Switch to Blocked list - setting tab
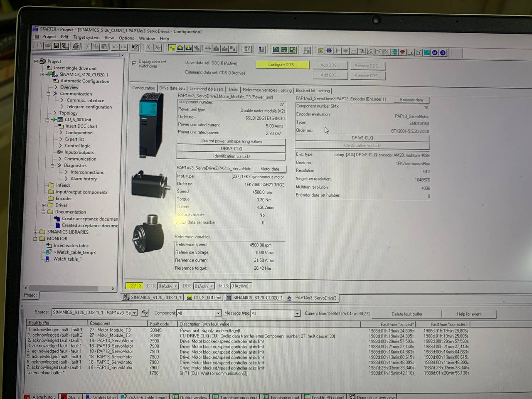This screenshot has width=532, height=399. click(x=313, y=90)
